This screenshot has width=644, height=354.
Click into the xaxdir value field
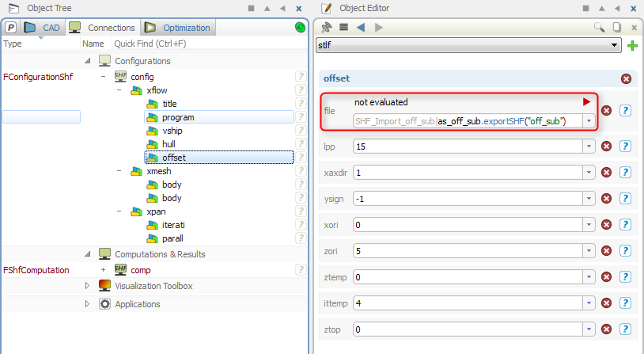(x=467, y=173)
